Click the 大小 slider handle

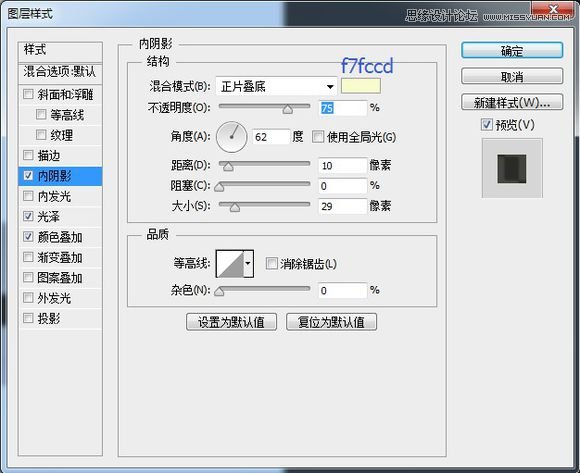click(235, 207)
